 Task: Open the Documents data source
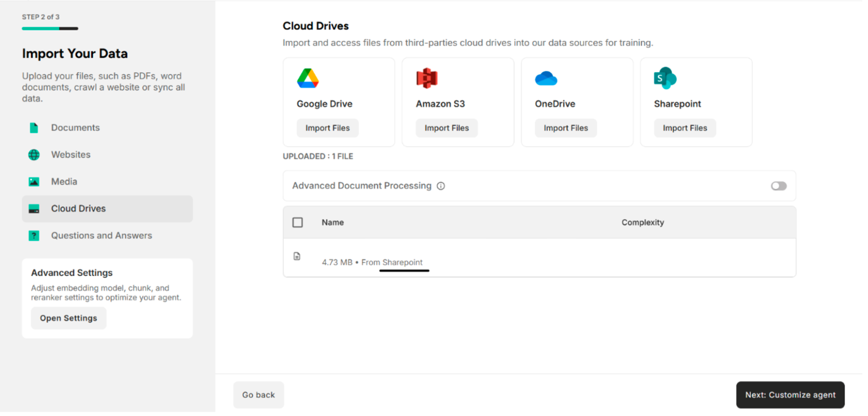pos(75,128)
